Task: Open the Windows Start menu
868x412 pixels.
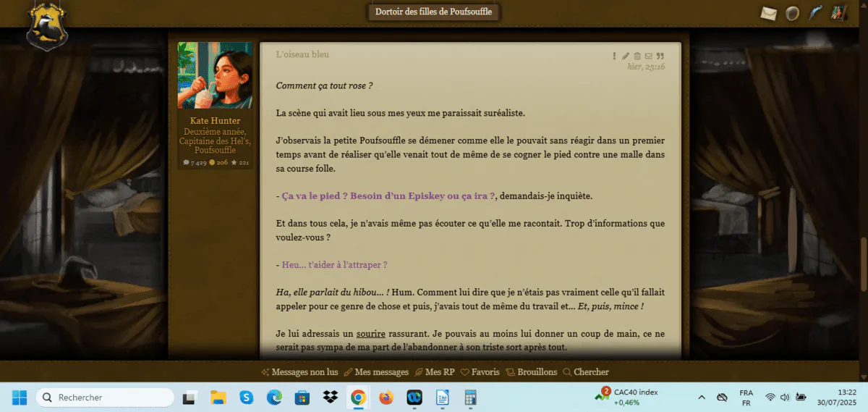Action: click(20, 397)
